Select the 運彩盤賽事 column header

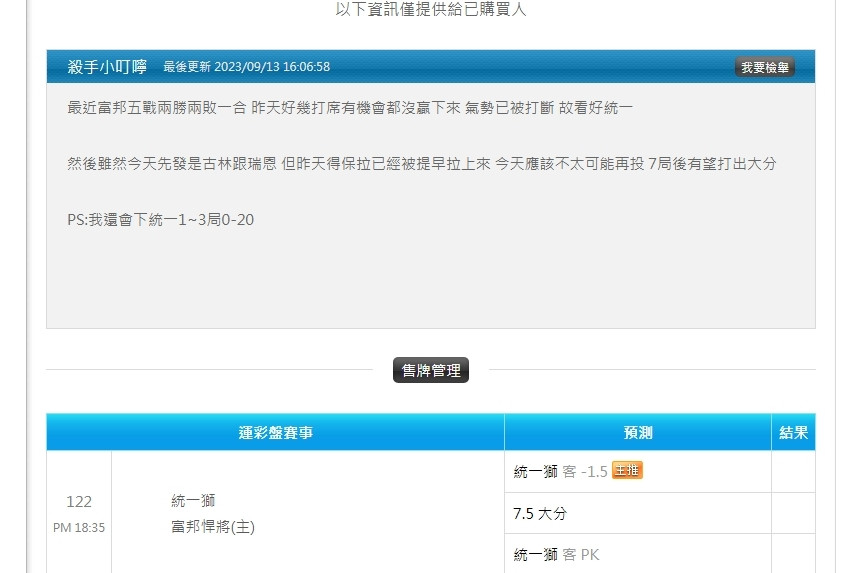(275, 432)
